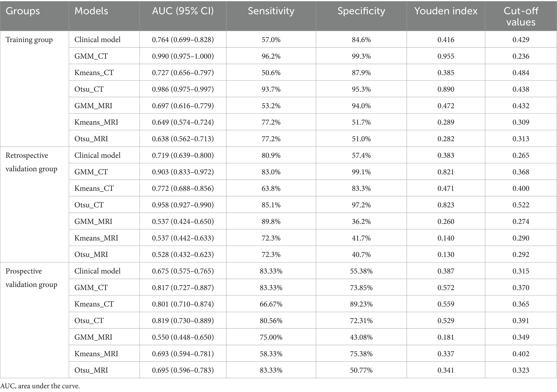The height and width of the screenshot is (392, 557).
Task: Select the Youden index value 0.955
Action: point(446,56)
